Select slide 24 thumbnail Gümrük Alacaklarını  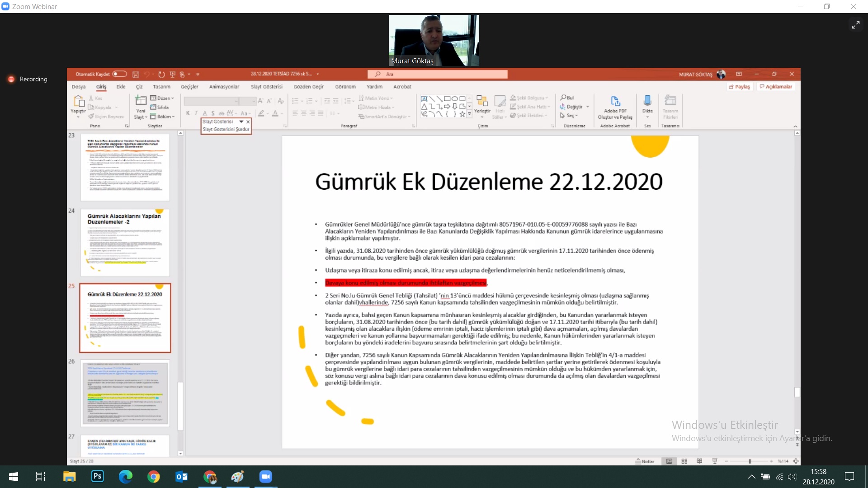[x=125, y=242]
